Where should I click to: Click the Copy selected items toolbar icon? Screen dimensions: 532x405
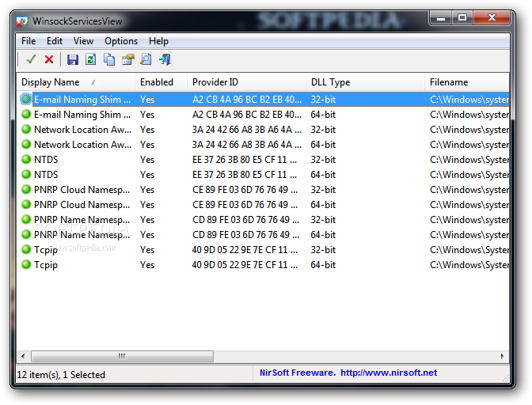point(109,59)
